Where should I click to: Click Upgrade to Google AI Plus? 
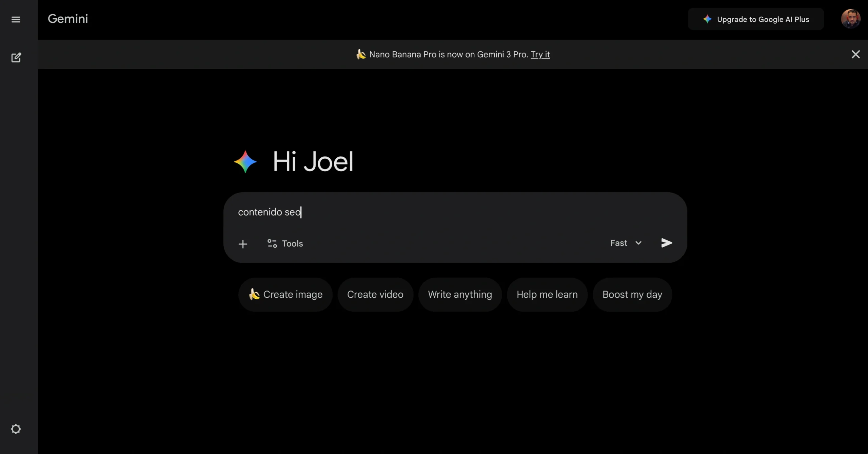(756, 19)
